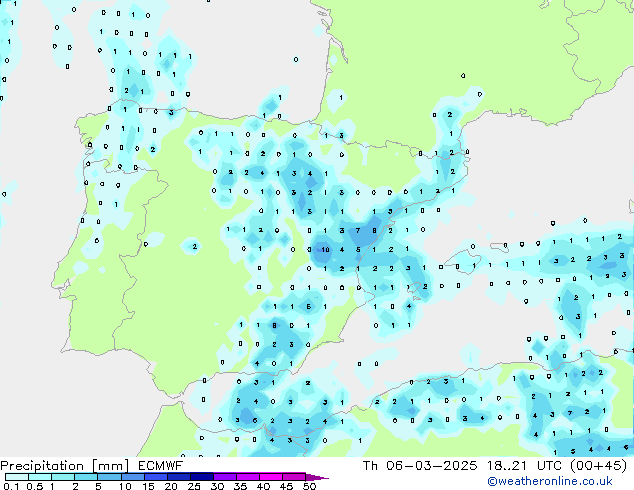Choose the 25–30 mm navy legend swatch
Viewport: 634px width, 490px height.
(202, 477)
